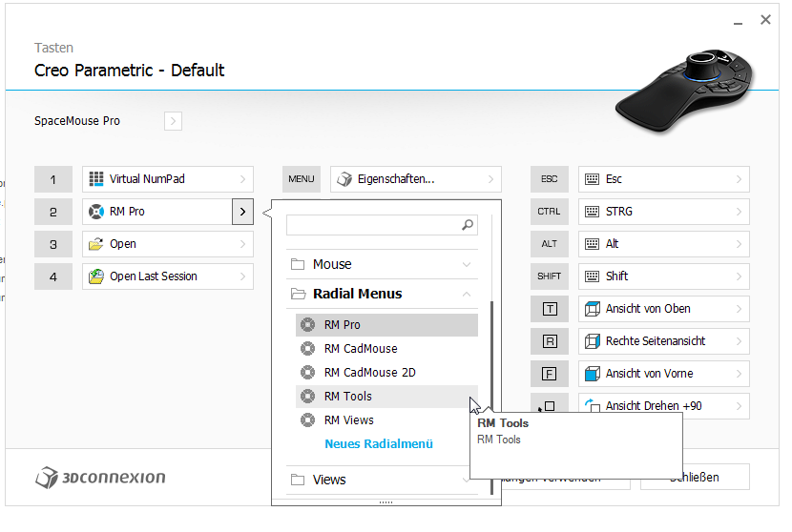Click the Ansicht von Vorne cube icon
Screen dimensions: 792x532
point(592,374)
